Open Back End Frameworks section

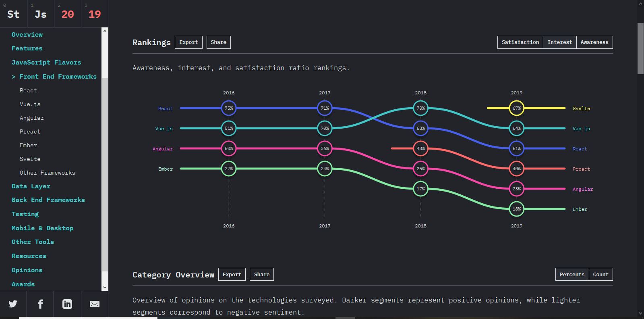coord(48,200)
